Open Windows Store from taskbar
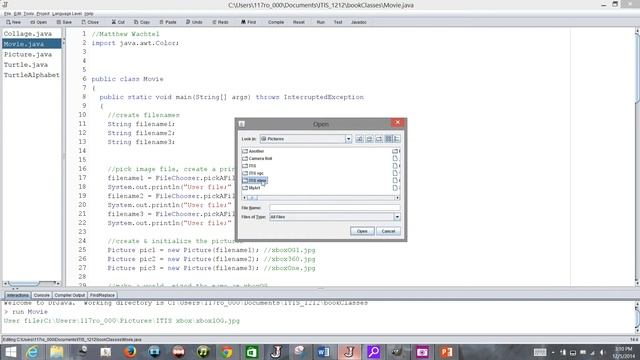Screen dimensions: 640x360 coord(251,352)
